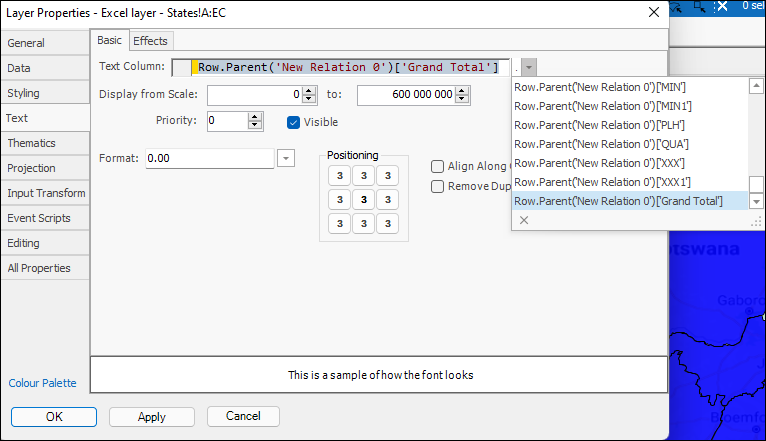This screenshot has width=766, height=441.
Task: Increase the Priority value with up arrow
Action: click(255, 117)
